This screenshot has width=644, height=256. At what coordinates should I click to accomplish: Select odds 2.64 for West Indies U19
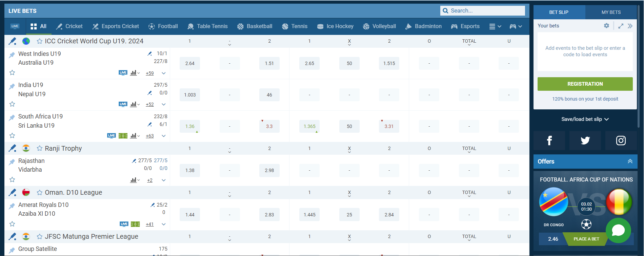tap(190, 63)
